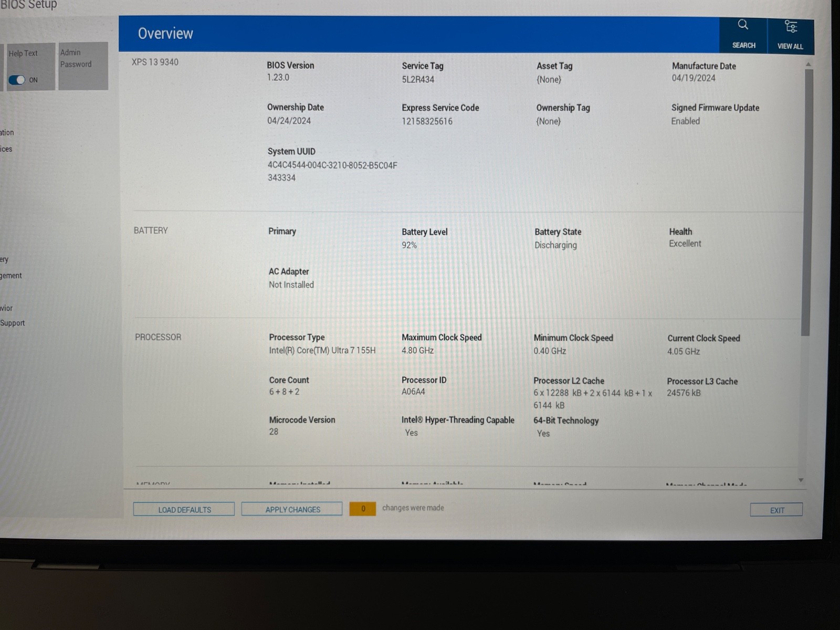Click Microcode Version value 28

pos(274,432)
